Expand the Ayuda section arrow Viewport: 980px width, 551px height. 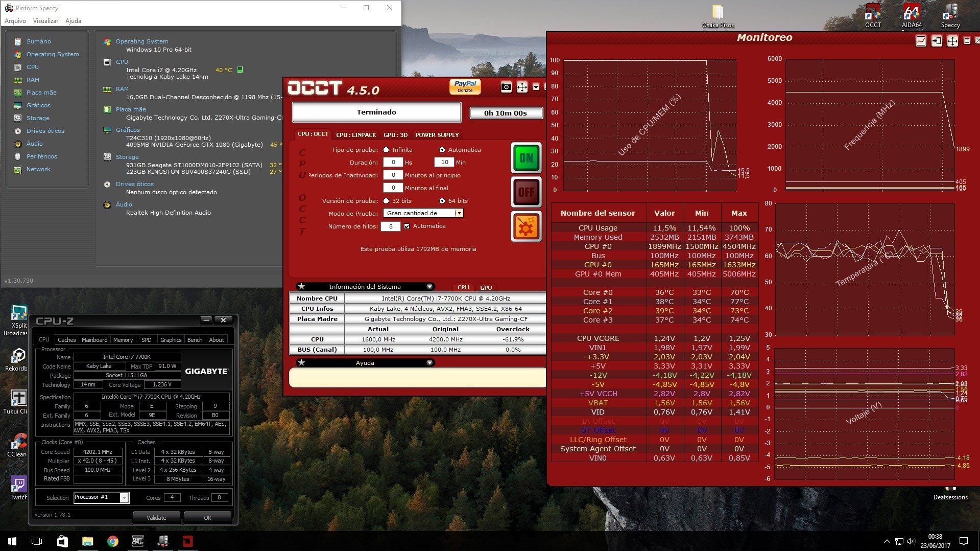429,363
